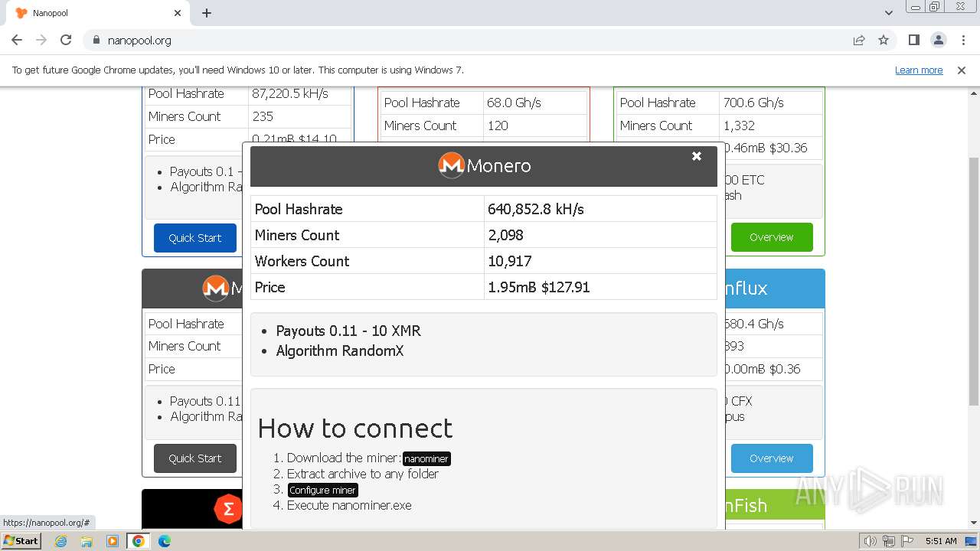This screenshot has width=980, height=551.
Task: Select the Miners Count 1,332 cell
Action: pyautogui.click(x=770, y=126)
